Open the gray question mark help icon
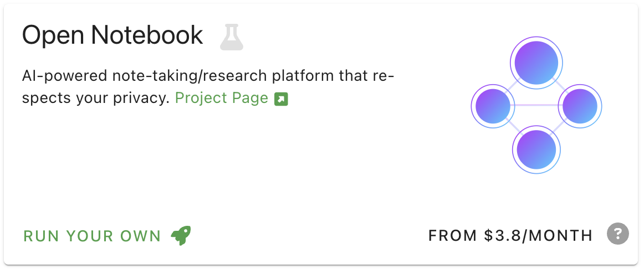 [618, 234]
